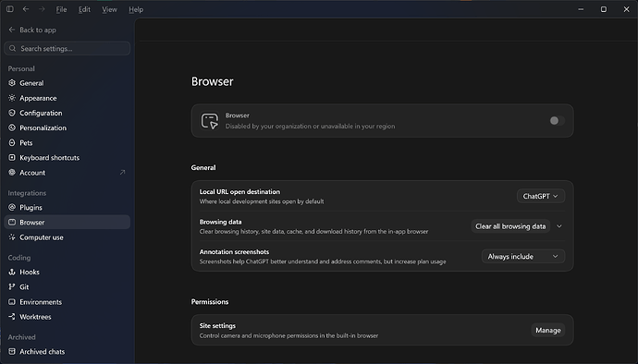
Task: Focus the Search settings input field
Action: 67,48
